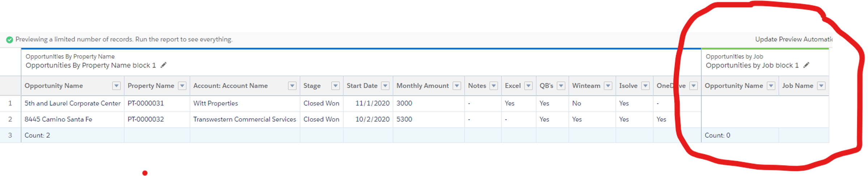Expand the Notes column dropdown arrow
Screen dimensions: 868x176
click(x=494, y=86)
